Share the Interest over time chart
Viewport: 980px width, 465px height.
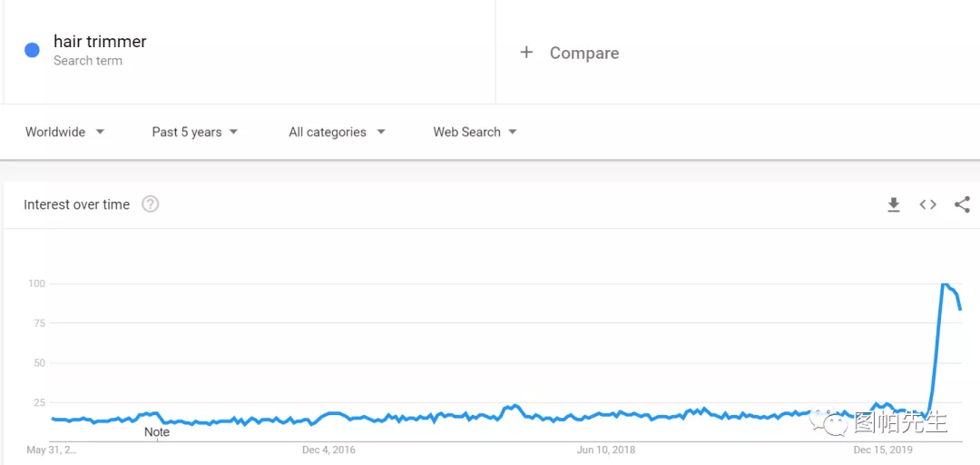click(962, 205)
